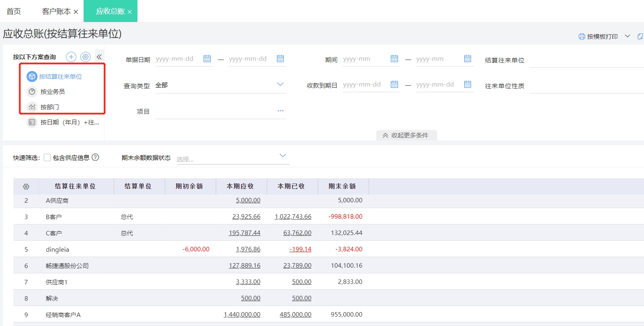Open table column settings gear icon

pos(26,186)
